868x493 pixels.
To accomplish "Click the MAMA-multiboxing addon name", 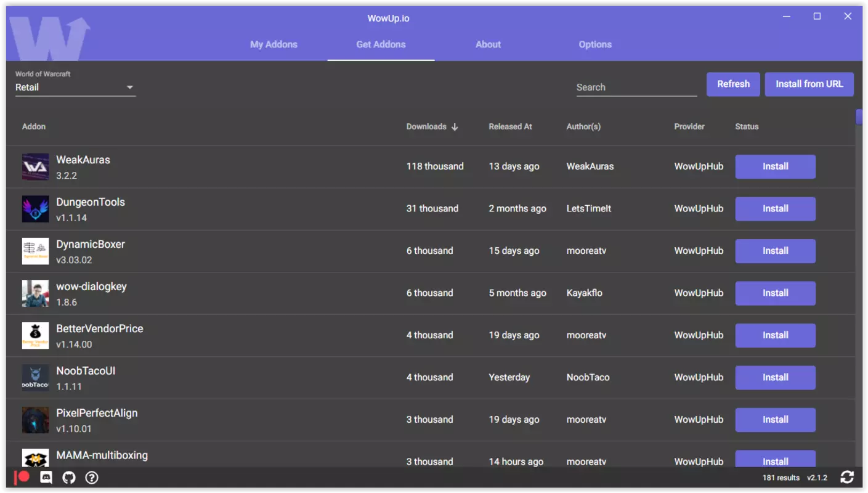I will (102, 455).
